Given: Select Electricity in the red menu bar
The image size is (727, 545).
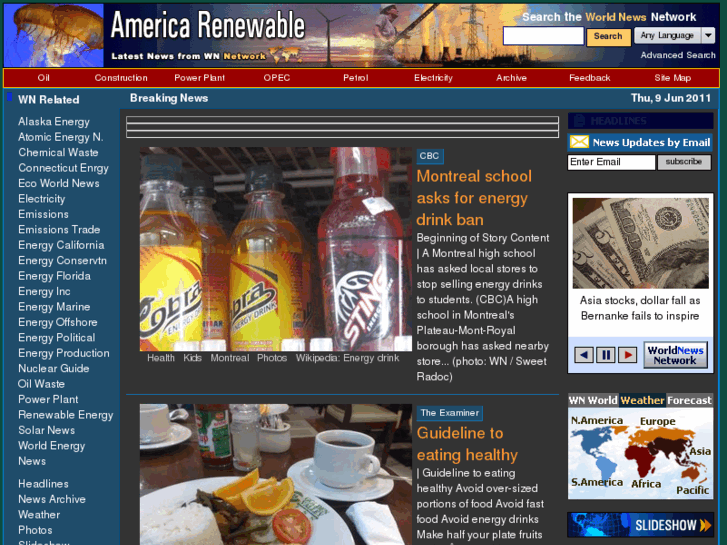Looking at the screenshot, I should 433,78.
